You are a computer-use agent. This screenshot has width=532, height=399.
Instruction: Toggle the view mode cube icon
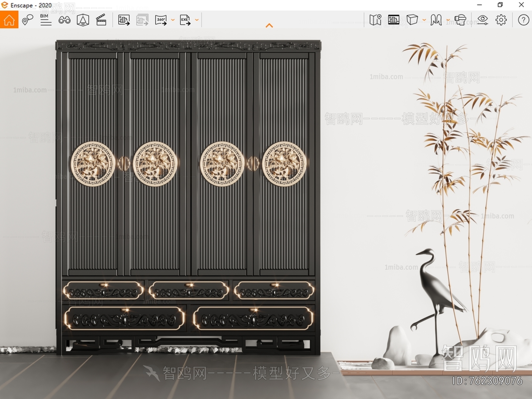point(412,20)
